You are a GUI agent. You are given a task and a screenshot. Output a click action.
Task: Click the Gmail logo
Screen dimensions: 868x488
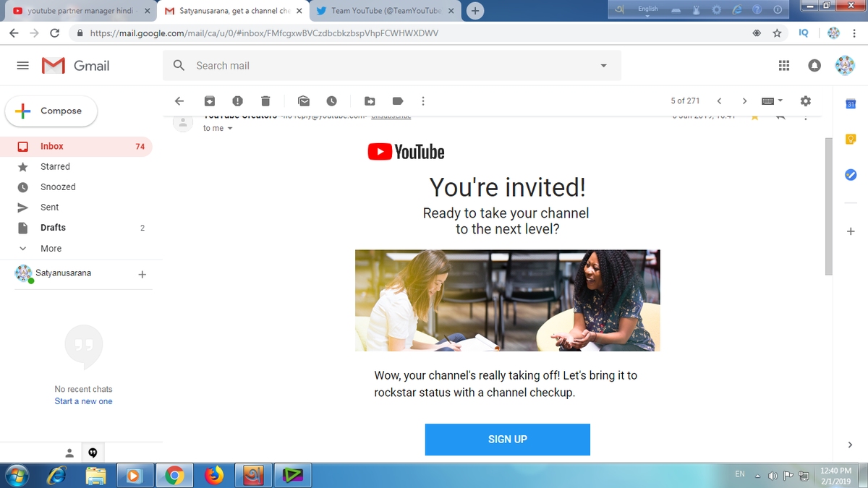pos(76,66)
